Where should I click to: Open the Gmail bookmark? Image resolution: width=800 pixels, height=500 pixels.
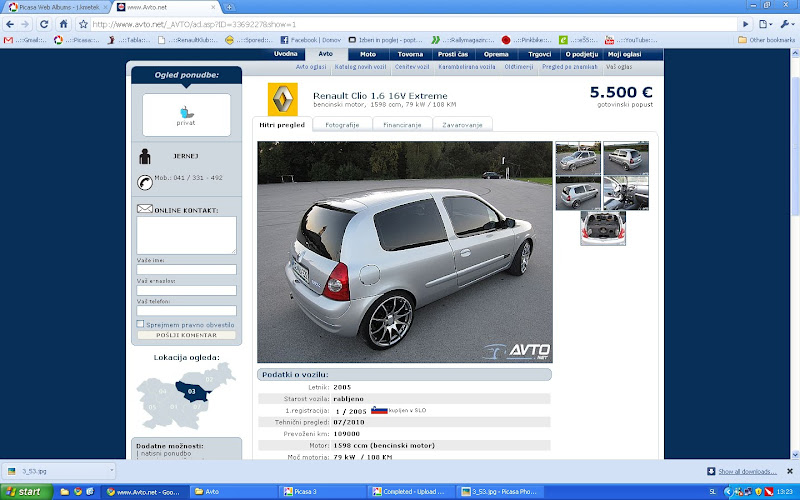click(25, 40)
